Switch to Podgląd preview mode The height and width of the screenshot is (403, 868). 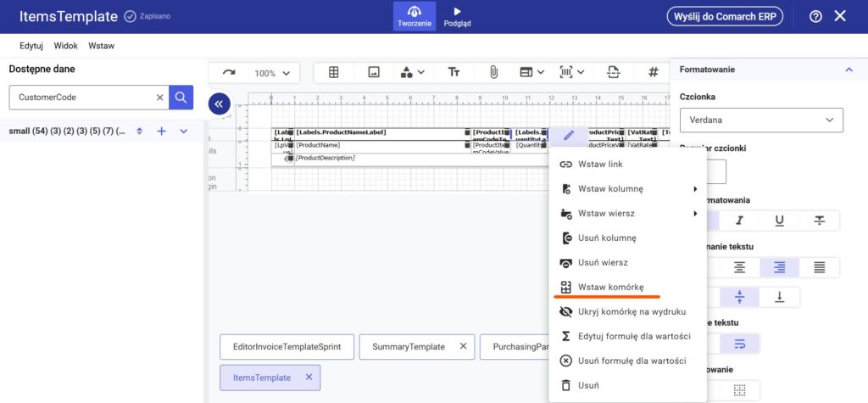[x=457, y=17]
